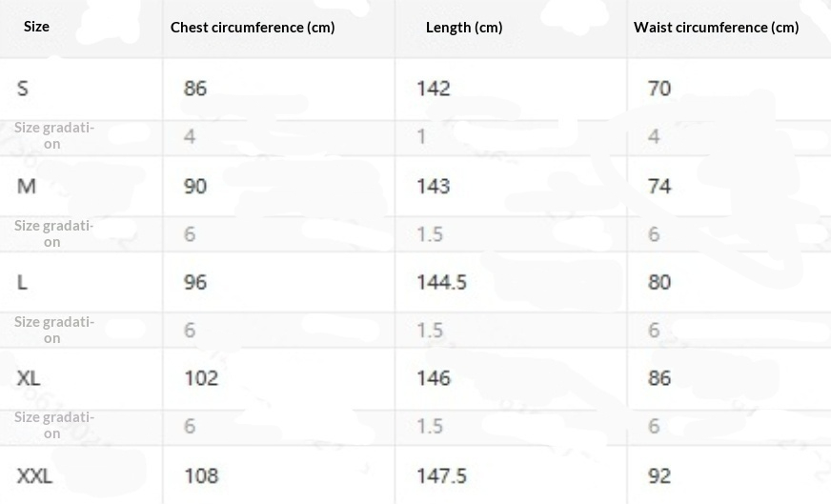831x504 pixels.
Task: Select chest value 86 for size S
Action: click(195, 89)
